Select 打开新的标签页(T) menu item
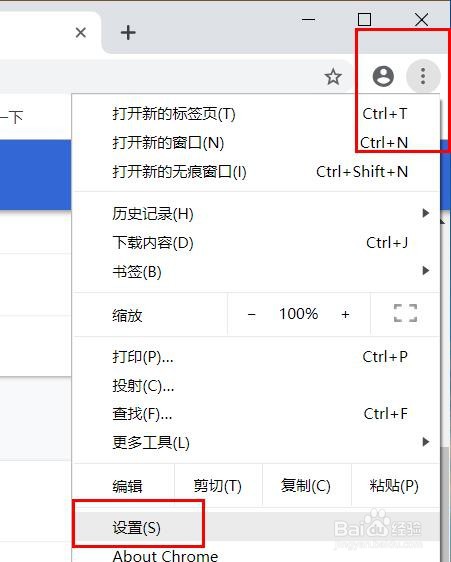The width and height of the screenshot is (451, 562). pos(256,114)
